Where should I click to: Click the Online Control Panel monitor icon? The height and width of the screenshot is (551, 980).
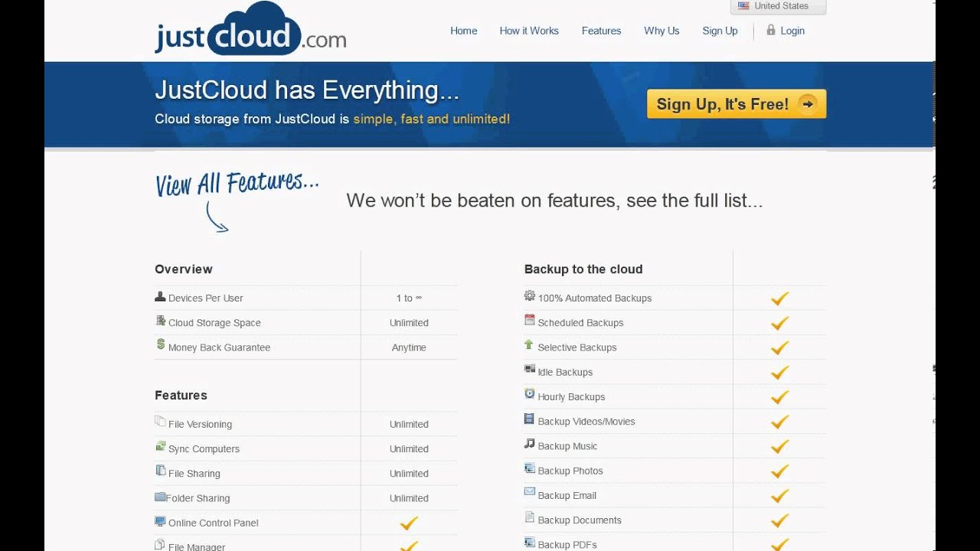click(160, 521)
